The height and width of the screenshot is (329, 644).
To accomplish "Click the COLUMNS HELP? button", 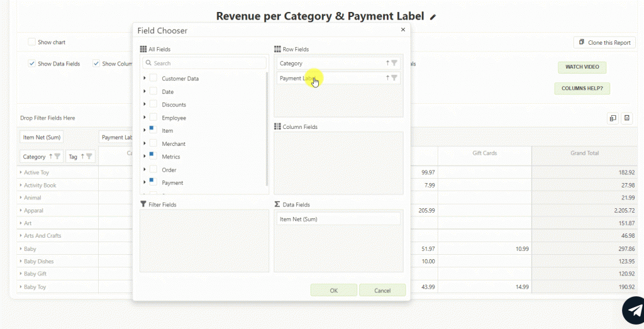I will 582,88.
